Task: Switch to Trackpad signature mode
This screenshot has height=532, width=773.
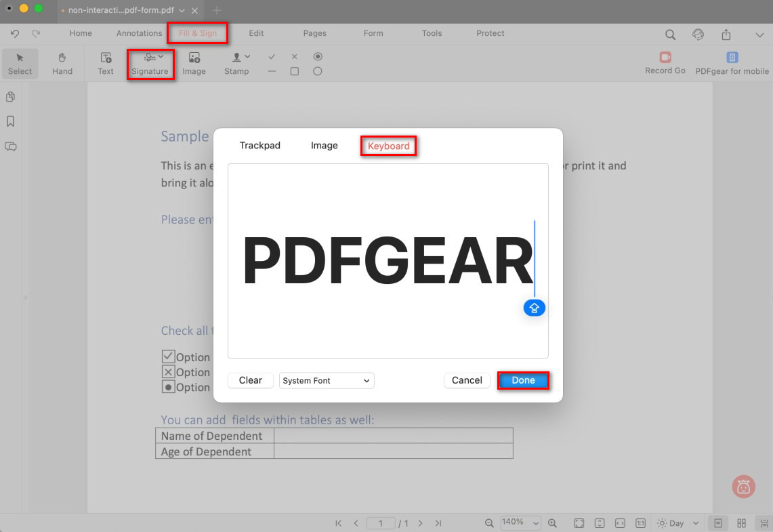Action: [259, 146]
